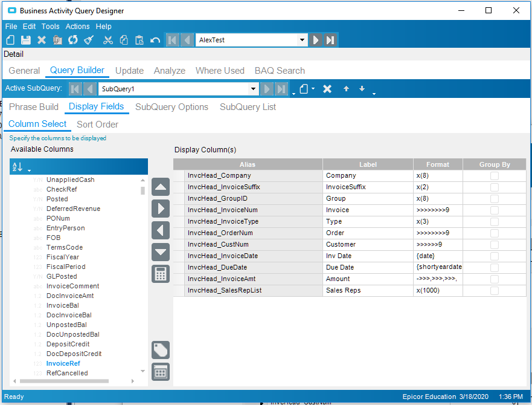The width and height of the screenshot is (532, 405).
Task: Open the Available Columns sort dropdown
Action: (x=29, y=170)
